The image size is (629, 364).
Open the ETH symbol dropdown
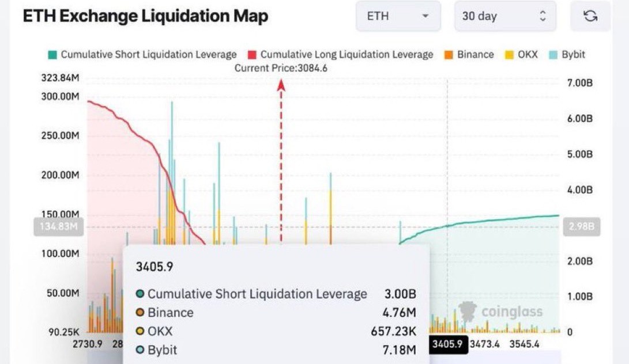click(x=398, y=16)
